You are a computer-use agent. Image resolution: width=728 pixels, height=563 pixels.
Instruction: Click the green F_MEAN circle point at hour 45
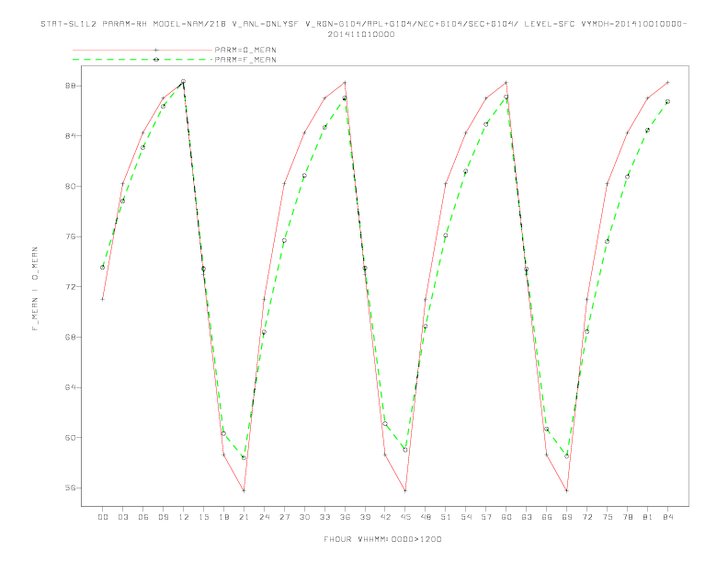pyautogui.click(x=405, y=450)
